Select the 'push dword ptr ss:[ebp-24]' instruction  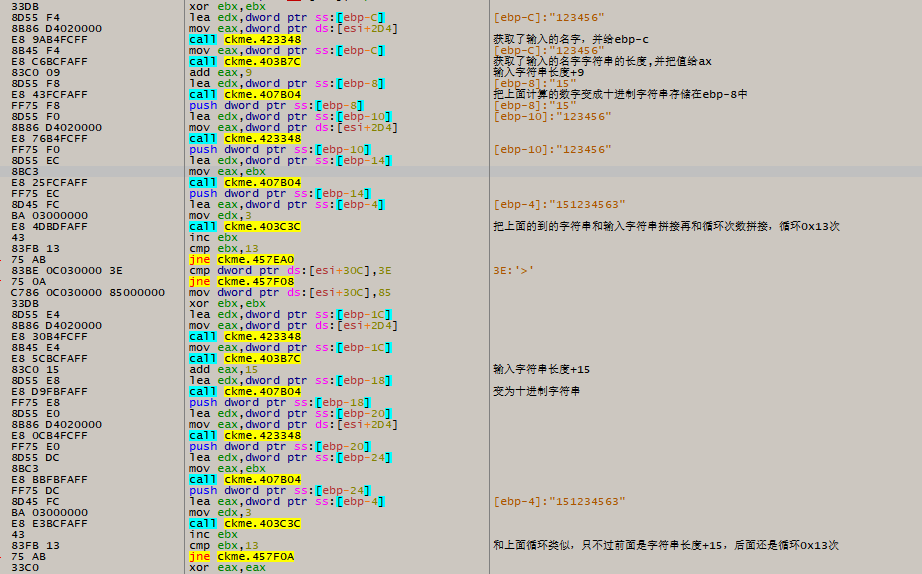click(280, 490)
